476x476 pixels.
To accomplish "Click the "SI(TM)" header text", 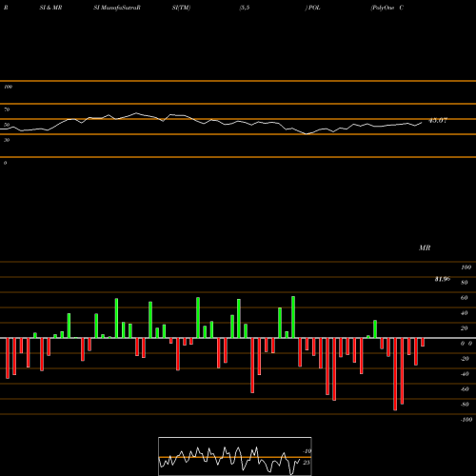I will pos(181,8).
